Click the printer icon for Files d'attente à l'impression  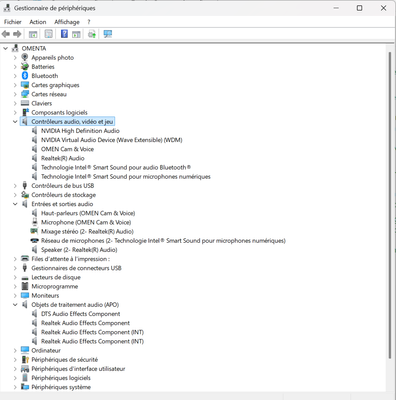click(25, 259)
